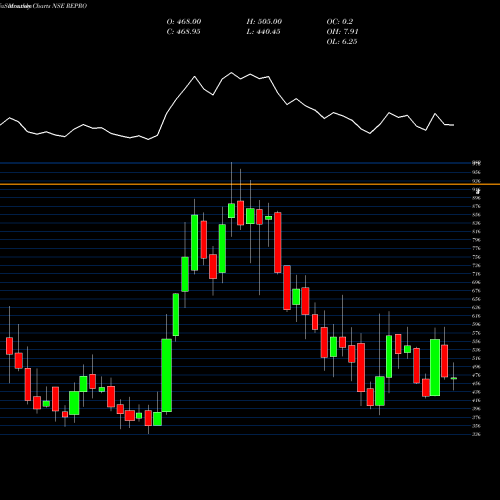The width and height of the screenshot is (500, 500).
Task: Click the NSE REPRO chart title
Action: [x=43, y=6]
